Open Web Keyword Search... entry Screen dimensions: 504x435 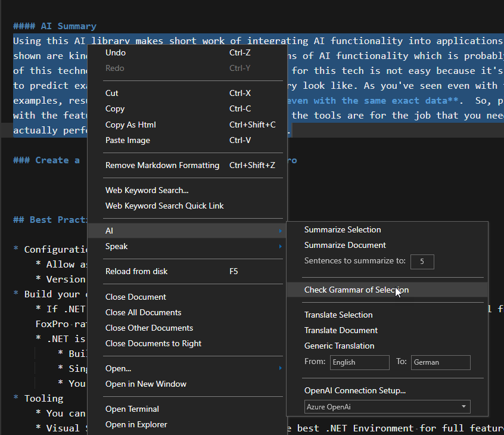coord(147,190)
